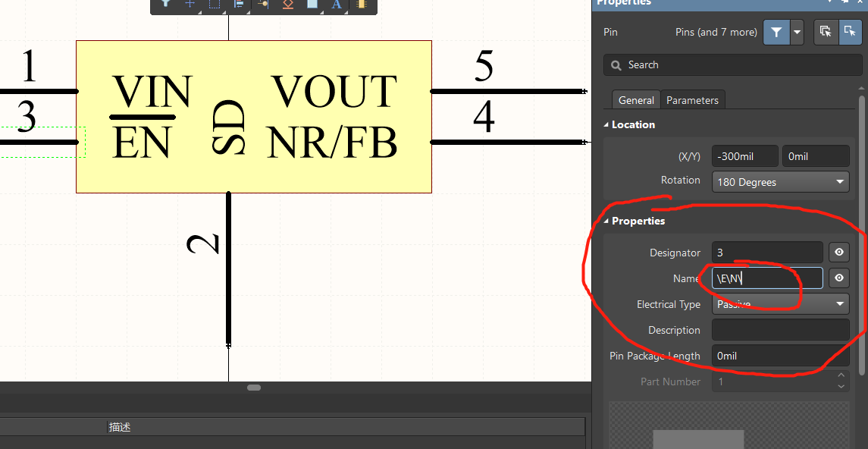The height and width of the screenshot is (449, 868).
Task: Click the NR/FB pin name on the symbol
Action: (332, 142)
